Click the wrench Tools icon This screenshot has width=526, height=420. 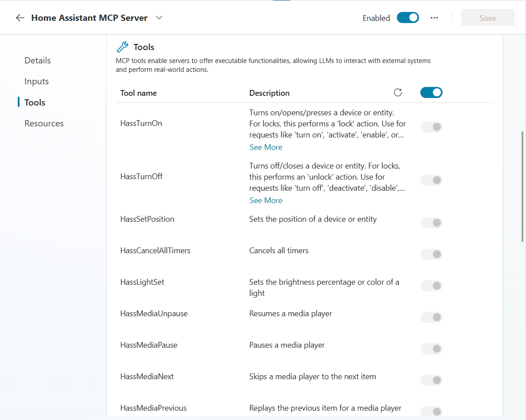click(x=123, y=47)
